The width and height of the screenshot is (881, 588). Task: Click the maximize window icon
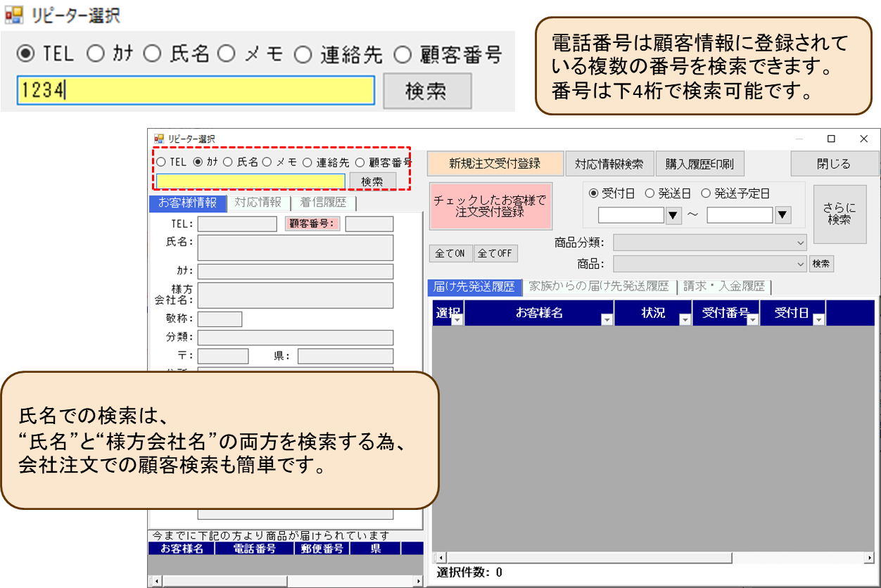(x=831, y=139)
